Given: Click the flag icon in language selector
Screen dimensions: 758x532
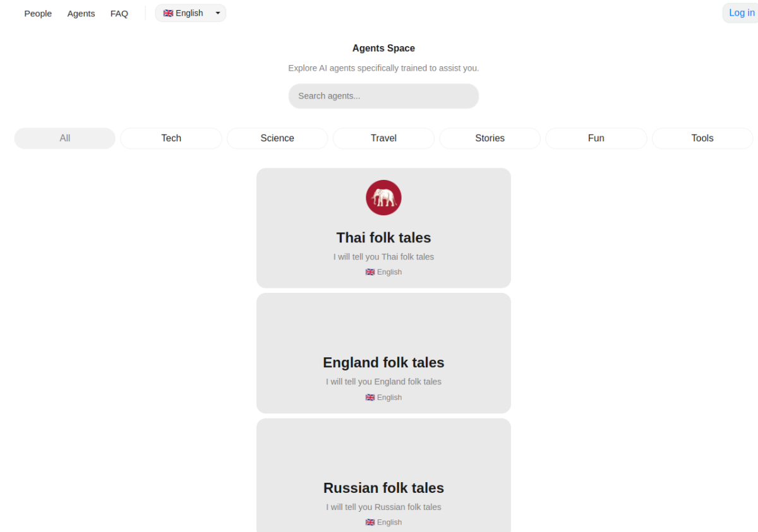Looking at the screenshot, I should [x=168, y=13].
